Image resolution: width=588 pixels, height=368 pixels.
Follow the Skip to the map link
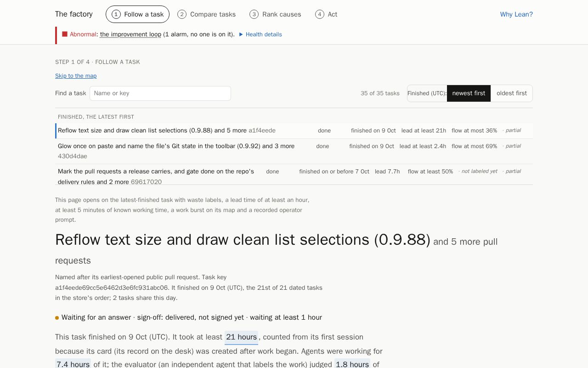[x=76, y=76]
